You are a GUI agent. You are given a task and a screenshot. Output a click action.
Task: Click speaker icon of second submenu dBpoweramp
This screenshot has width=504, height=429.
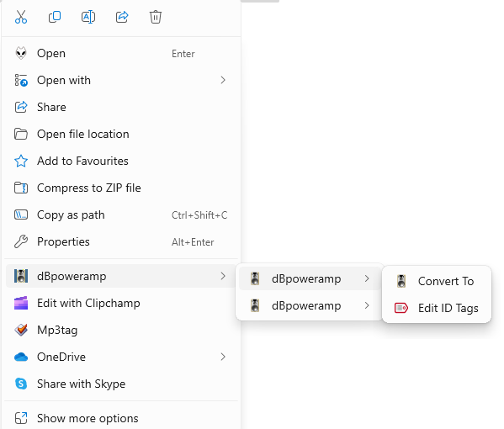pyautogui.click(x=255, y=305)
